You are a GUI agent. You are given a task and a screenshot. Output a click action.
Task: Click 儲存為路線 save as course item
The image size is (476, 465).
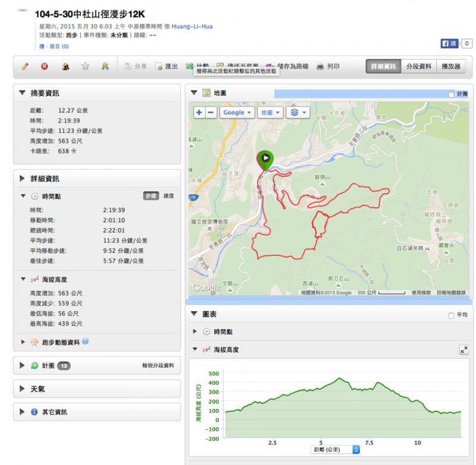point(287,66)
